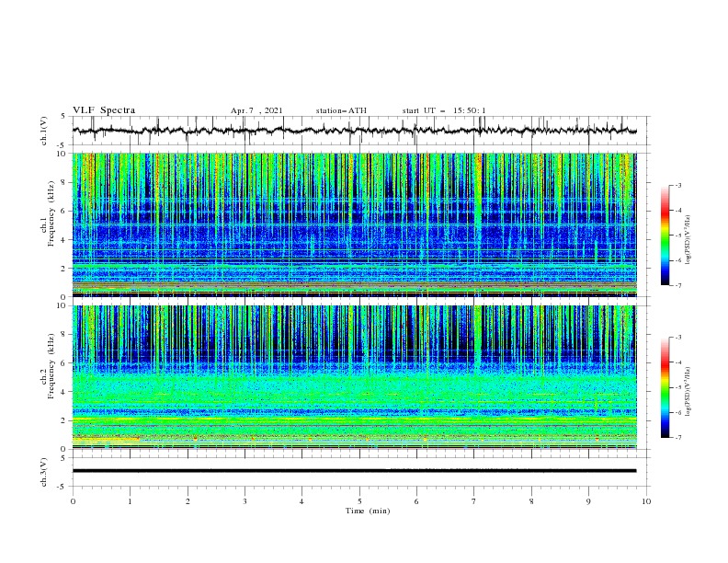
Task: Click time axis tick label '0'
Action: point(73,501)
